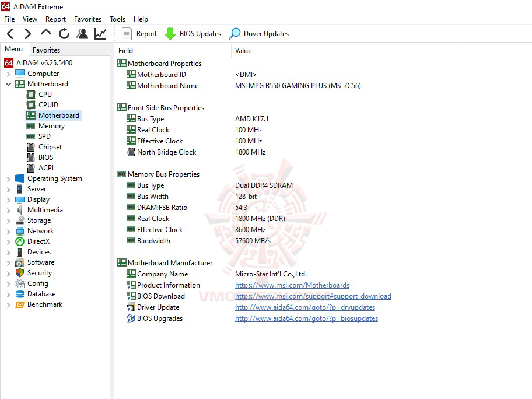Screen dimensions: 532x399
Task: Open the Favorites menu in the menu bar
Action: click(x=87, y=19)
